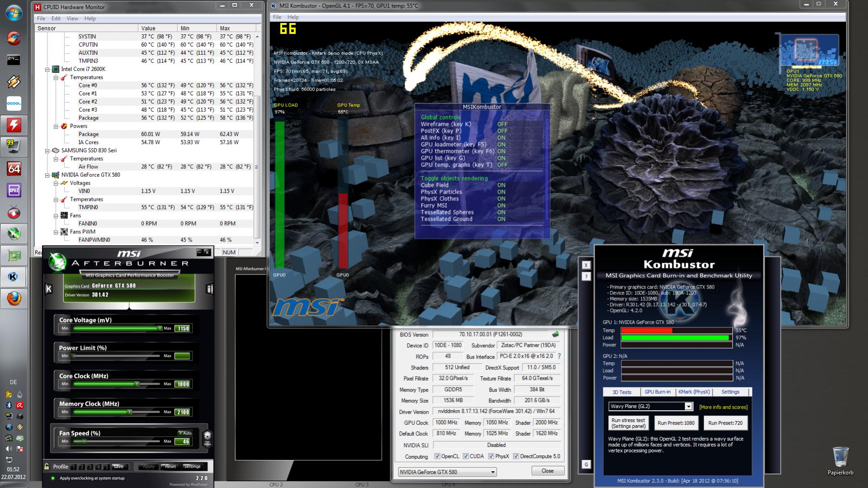Viewport: 868px width, 488px height.
Task: Toggle the DirectCompute 5.0 checkbox
Action: coord(516,456)
